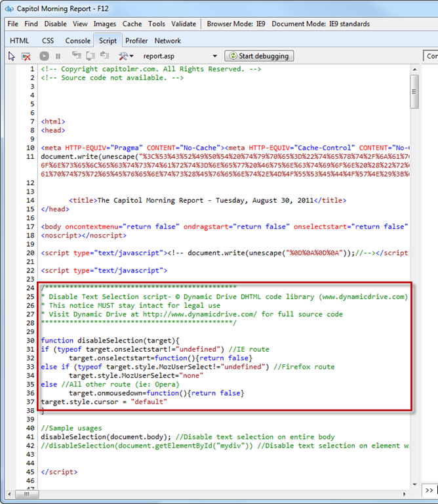Expand the report.asp script file dropdown
This screenshot has width=438, height=504.
click(215, 56)
